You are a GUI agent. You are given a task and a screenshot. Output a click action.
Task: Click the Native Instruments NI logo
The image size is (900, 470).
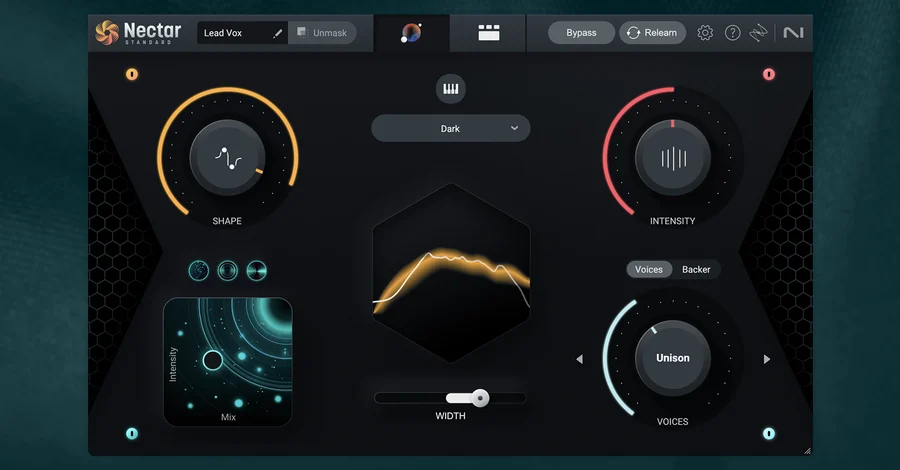click(793, 33)
